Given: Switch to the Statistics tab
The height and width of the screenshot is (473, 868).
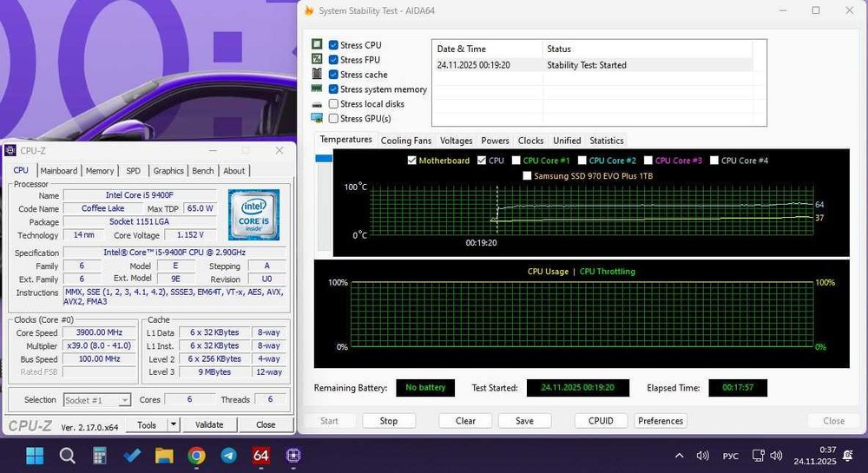Looking at the screenshot, I should pos(606,141).
